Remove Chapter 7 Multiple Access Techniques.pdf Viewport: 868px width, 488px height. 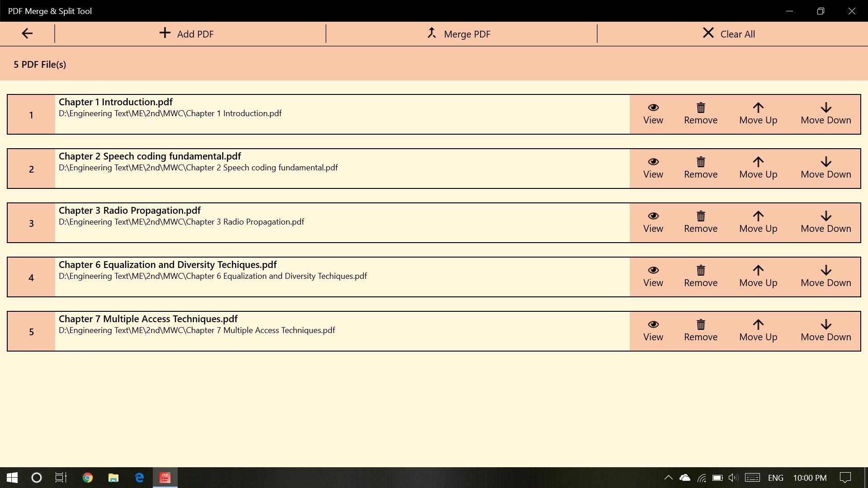pos(700,331)
